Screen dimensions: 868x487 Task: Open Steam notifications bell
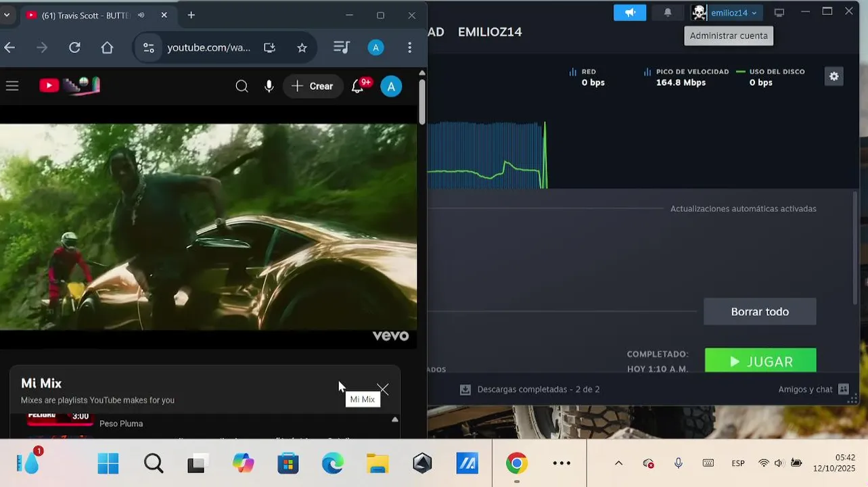click(668, 12)
